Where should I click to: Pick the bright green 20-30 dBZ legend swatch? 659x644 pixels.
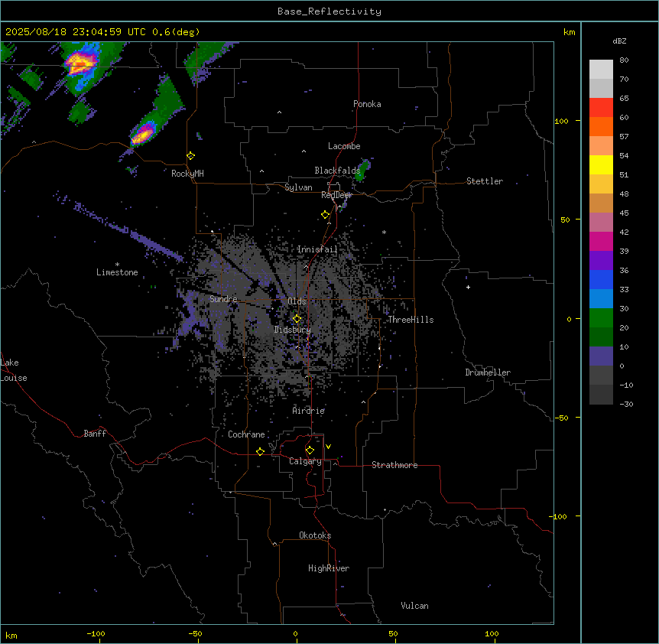click(601, 318)
